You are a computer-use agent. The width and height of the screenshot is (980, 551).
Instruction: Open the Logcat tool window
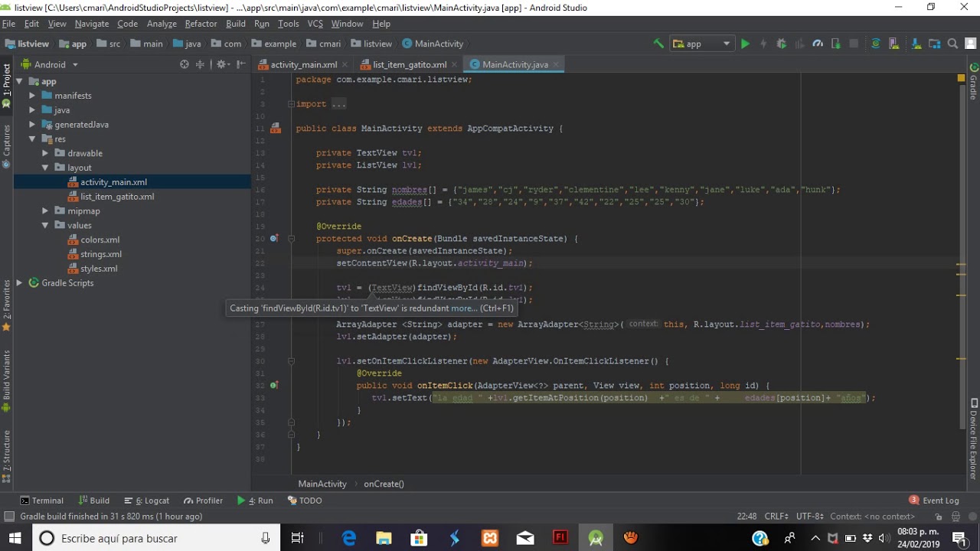[x=147, y=500]
